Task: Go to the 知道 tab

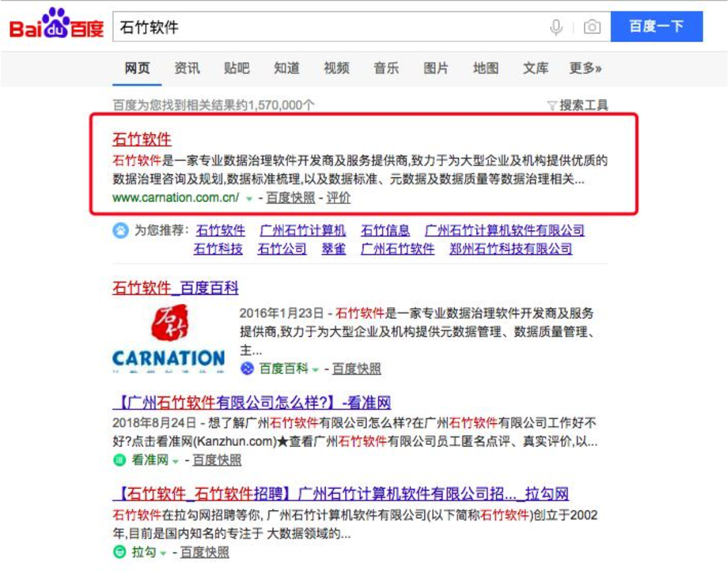Action: (286, 68)
